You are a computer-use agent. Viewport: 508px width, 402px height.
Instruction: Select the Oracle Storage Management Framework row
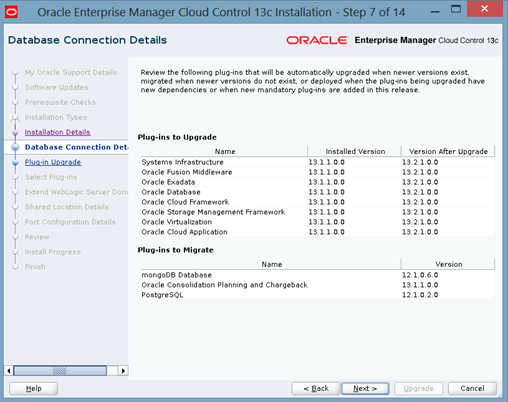tap(318, 212)
